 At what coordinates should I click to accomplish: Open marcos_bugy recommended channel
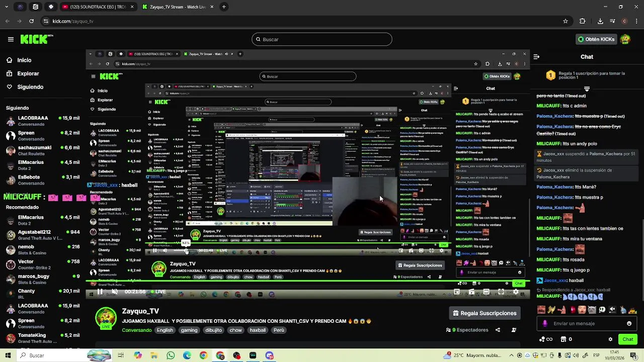coord(42,279)
